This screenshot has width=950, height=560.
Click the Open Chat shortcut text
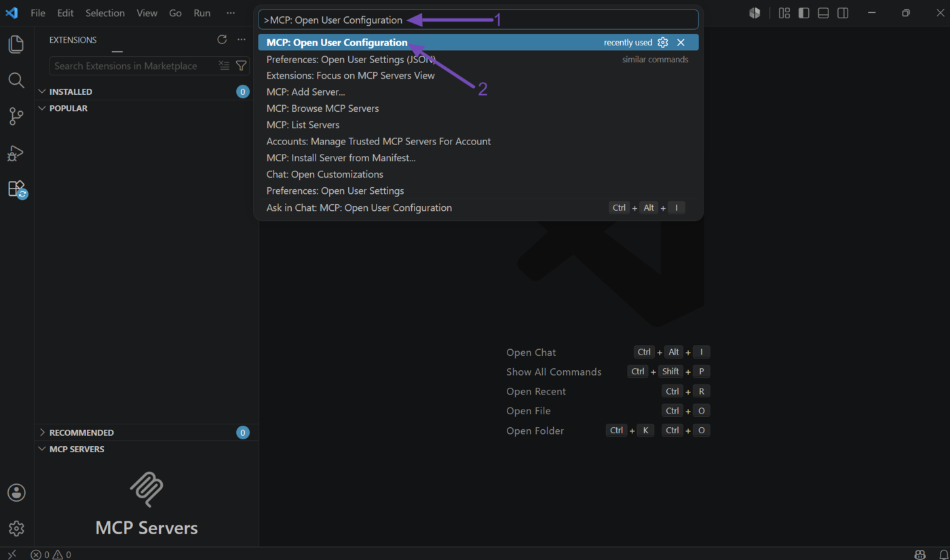click(531, 353)
